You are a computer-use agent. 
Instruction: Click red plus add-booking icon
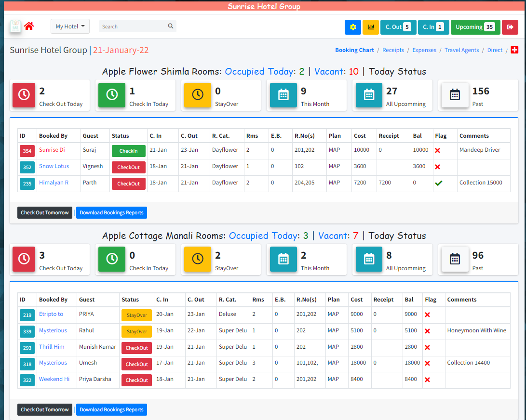[x=514, y=50]
